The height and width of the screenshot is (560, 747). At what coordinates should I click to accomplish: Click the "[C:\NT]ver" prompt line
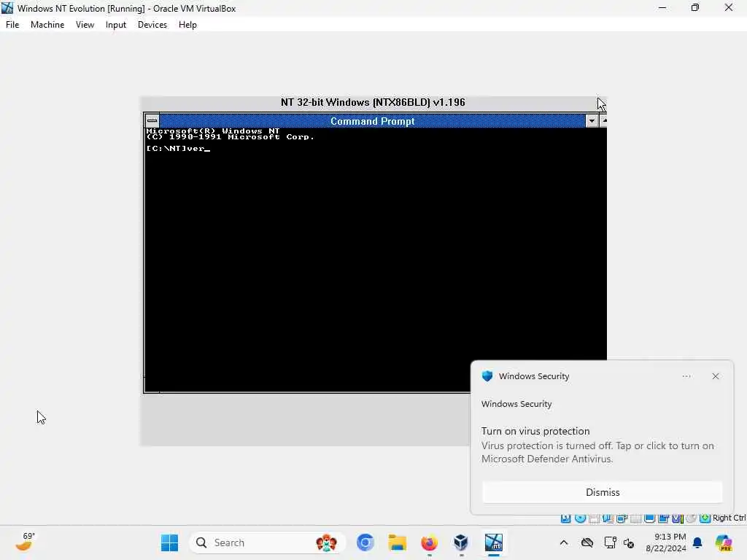(178, 149)
